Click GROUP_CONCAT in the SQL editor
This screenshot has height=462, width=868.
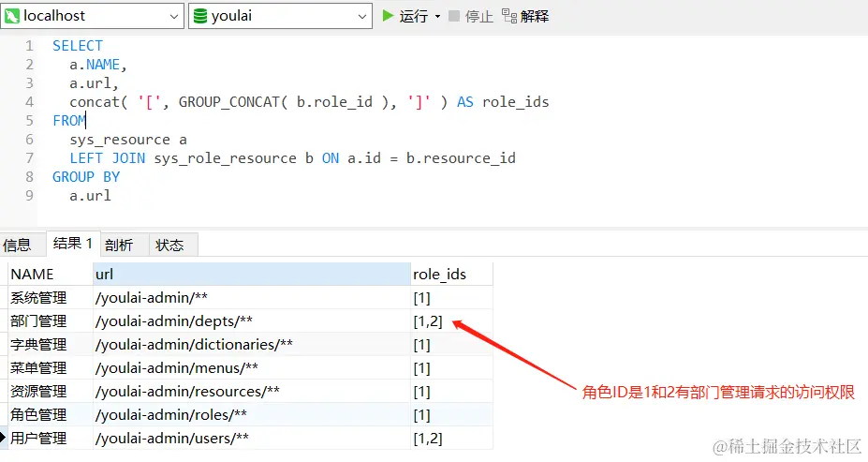[x=228, y=102]
